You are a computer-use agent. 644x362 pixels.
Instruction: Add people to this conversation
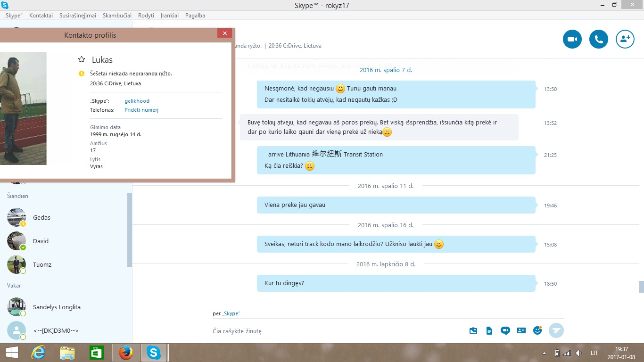coord(625,39)
